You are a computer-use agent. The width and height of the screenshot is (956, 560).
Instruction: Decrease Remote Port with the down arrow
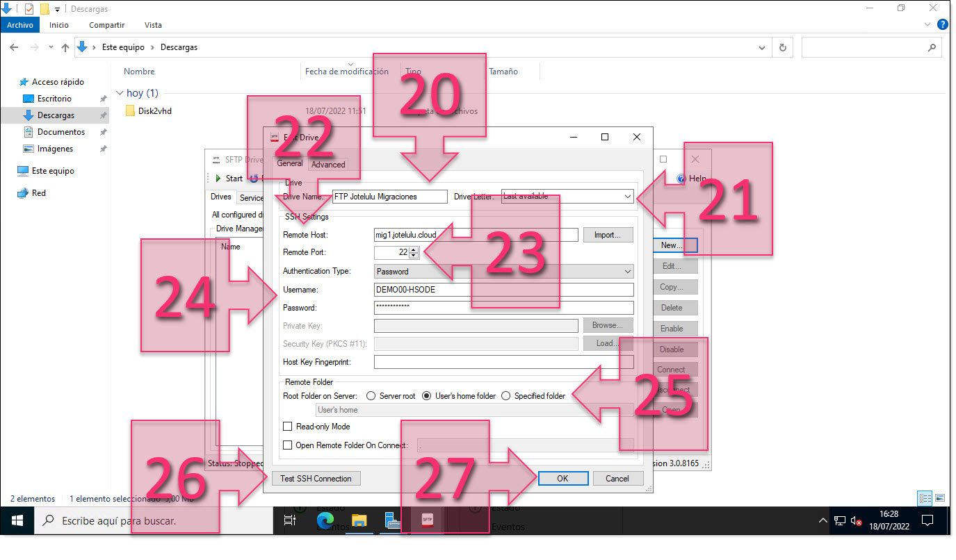pyautogui.click(x=414, y=256)
